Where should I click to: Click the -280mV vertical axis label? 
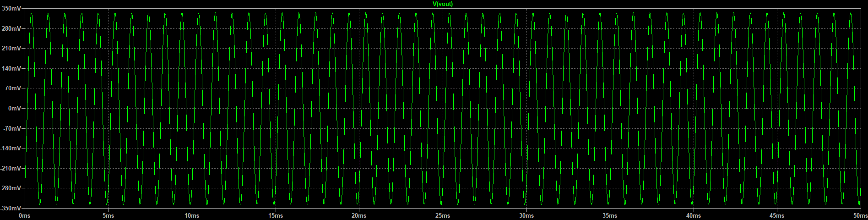(11, 188)
